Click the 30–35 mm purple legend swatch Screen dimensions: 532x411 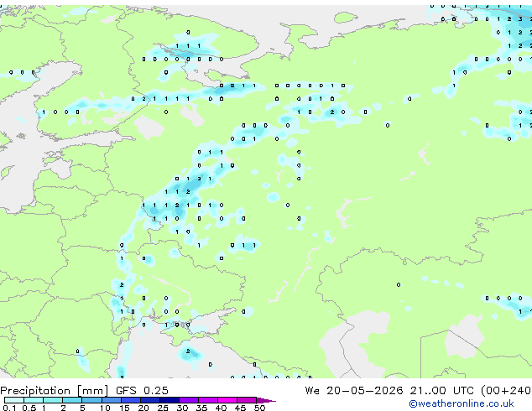(189, 400)
